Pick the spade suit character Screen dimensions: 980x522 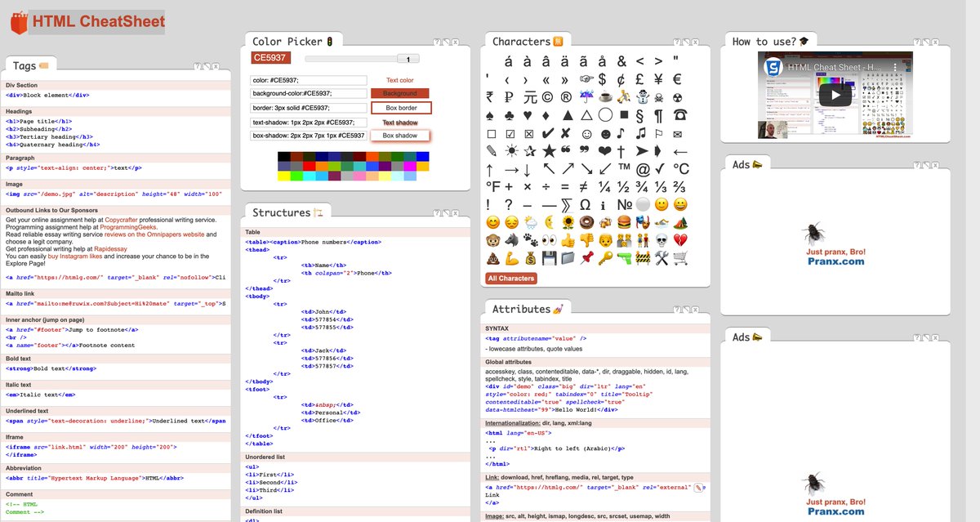[x=490, y=115]
